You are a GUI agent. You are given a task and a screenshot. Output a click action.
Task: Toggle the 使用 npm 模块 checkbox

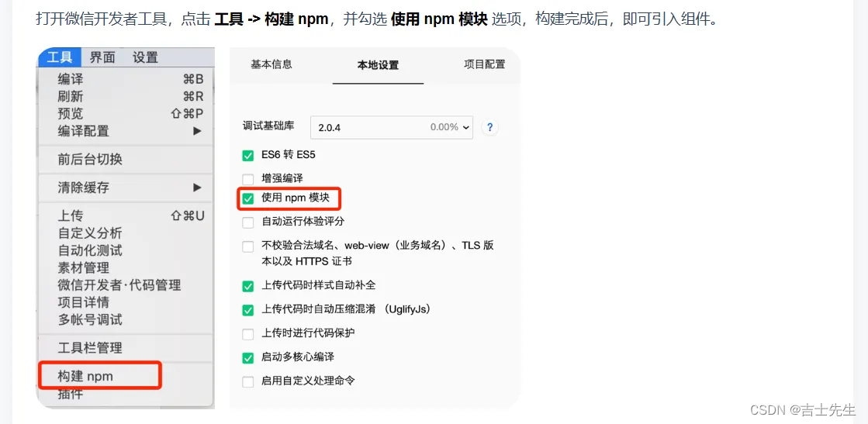point(248,198)
